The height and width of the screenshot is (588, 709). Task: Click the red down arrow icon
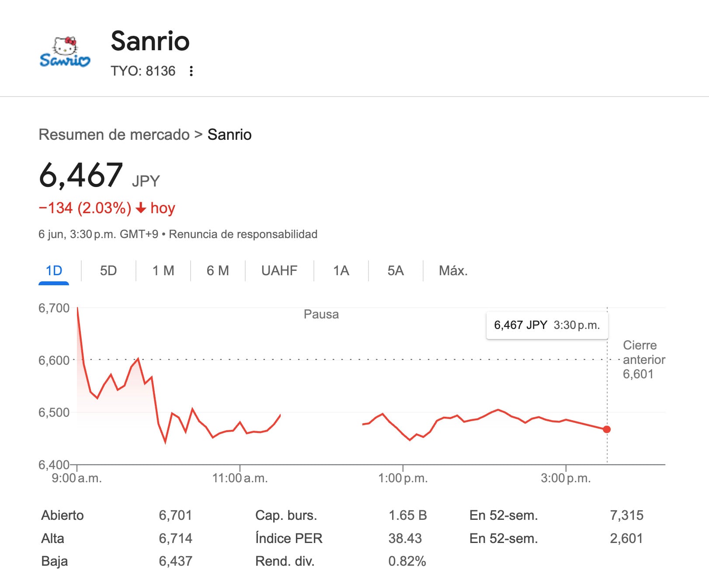point(141,208)
